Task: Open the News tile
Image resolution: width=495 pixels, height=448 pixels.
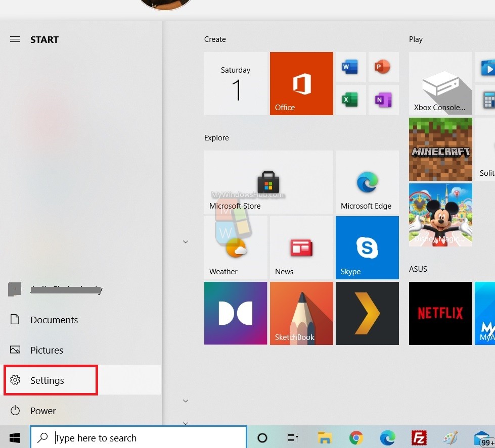Action: [x=301, y=247]
